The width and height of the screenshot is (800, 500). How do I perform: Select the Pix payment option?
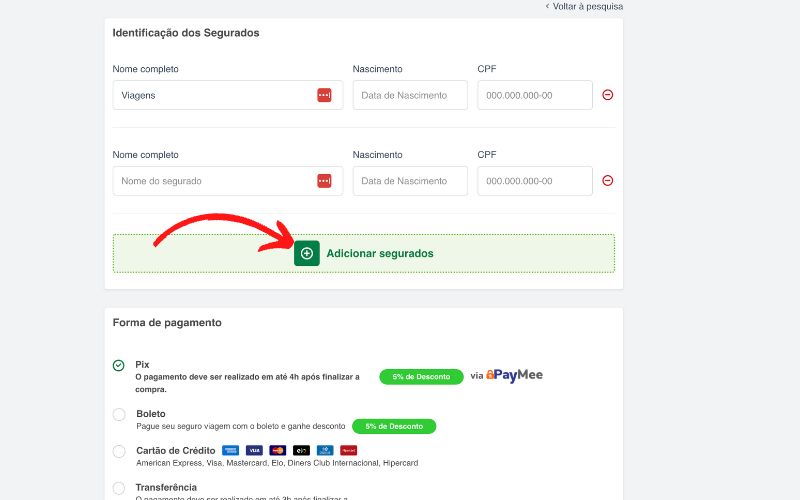point(118,365)
